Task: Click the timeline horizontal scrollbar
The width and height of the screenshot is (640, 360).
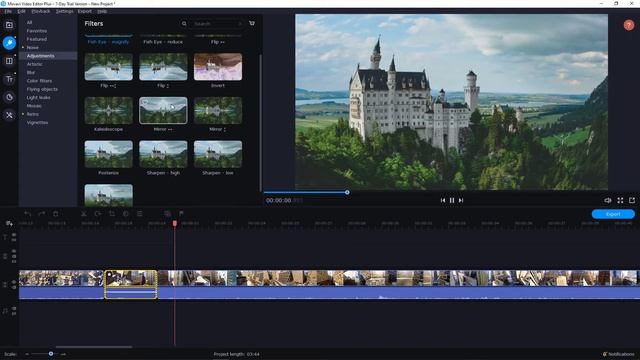Action: 94,347
